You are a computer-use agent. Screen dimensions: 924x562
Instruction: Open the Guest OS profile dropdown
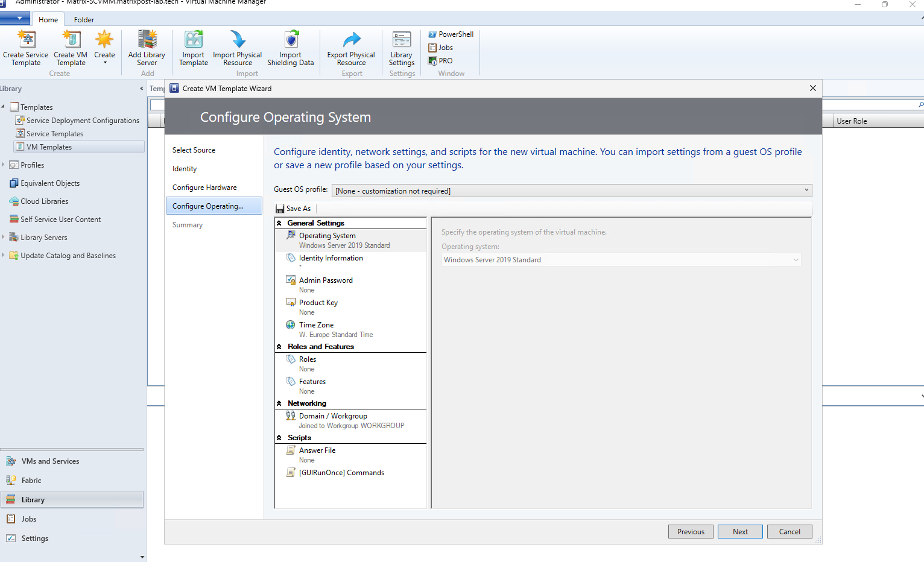572,191
